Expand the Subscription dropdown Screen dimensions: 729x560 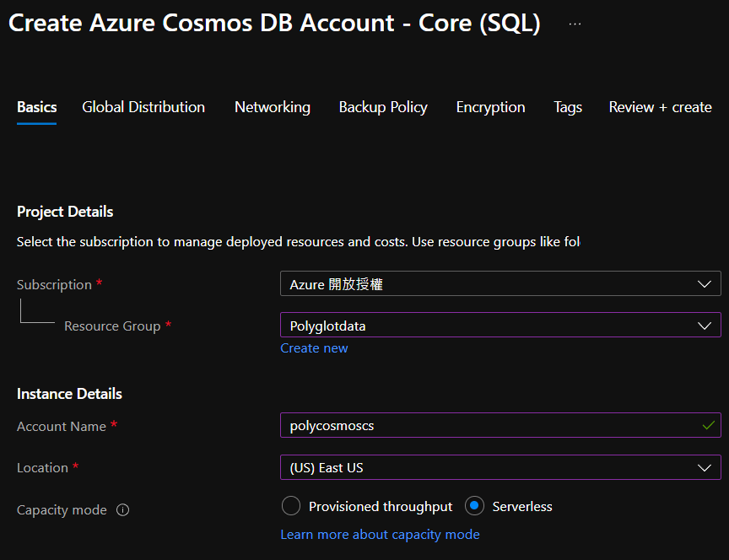[x=499, y=284]
